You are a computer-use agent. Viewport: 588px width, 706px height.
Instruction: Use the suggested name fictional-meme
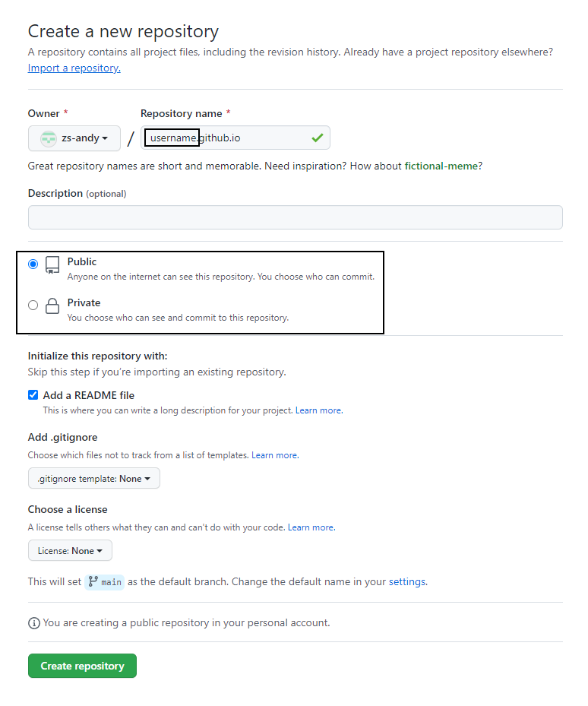(x=441, y=166)
